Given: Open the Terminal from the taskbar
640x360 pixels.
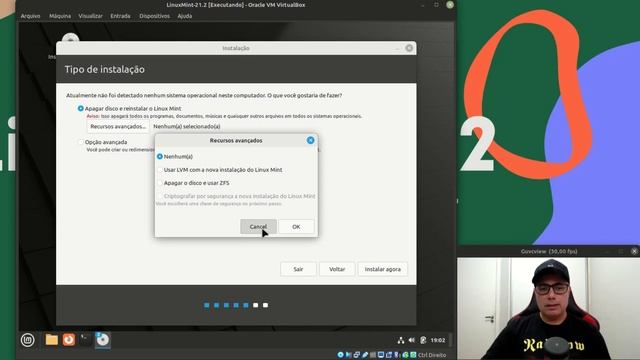Looking at the screenshot, I should (85, 340).
